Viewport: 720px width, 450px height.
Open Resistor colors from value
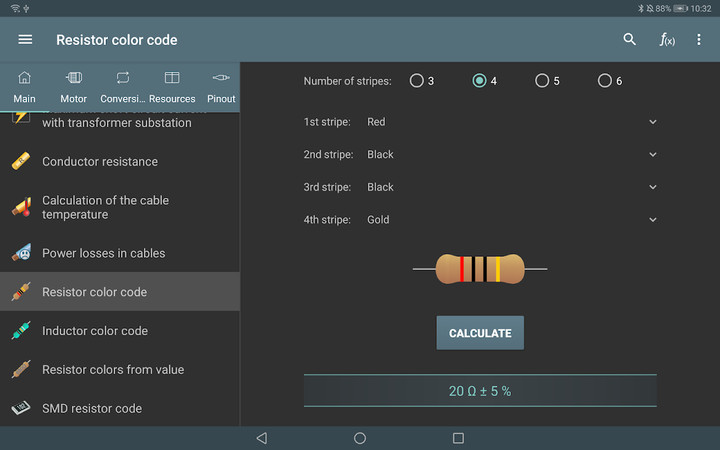pos(120,370)
